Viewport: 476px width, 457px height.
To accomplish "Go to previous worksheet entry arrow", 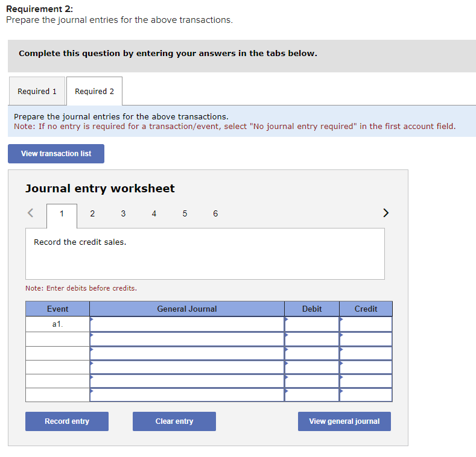I will (x=30, y=213).
